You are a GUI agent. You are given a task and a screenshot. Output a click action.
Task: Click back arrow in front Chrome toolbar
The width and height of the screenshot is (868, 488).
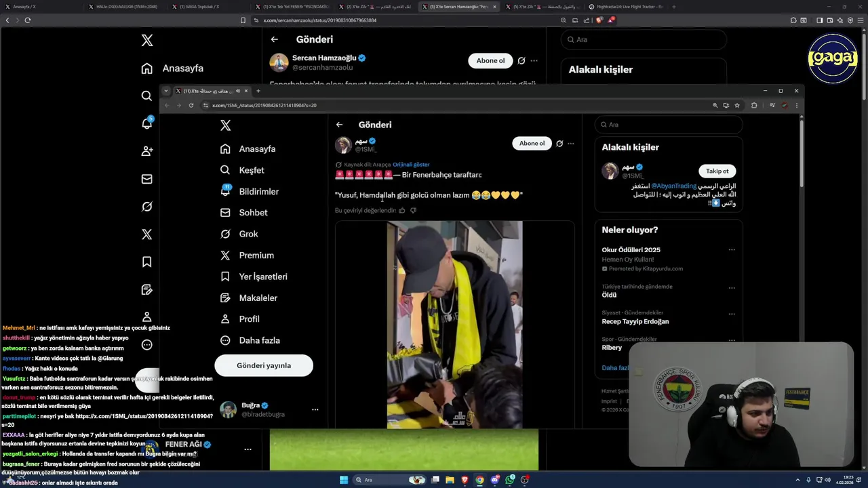[x=167, y=105]
